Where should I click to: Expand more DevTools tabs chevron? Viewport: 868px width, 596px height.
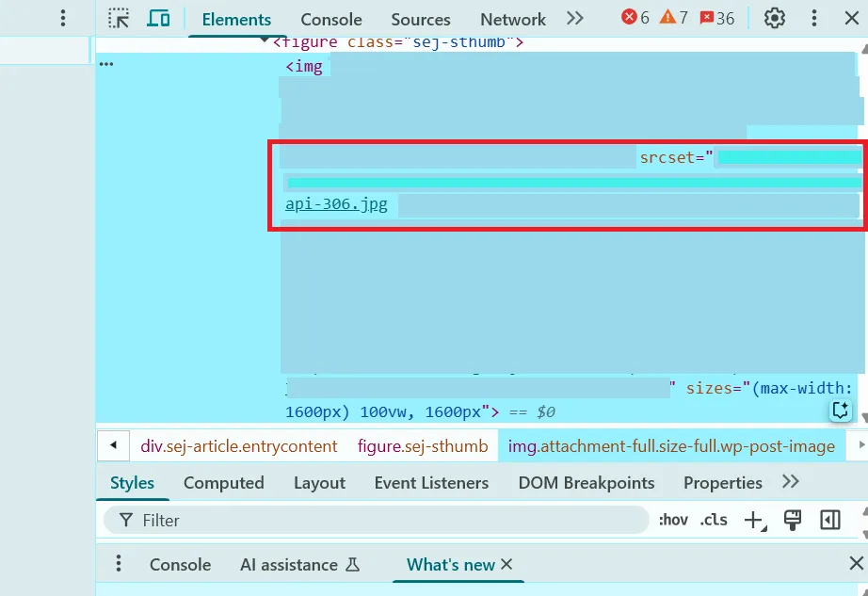click(x=575, y=18)
